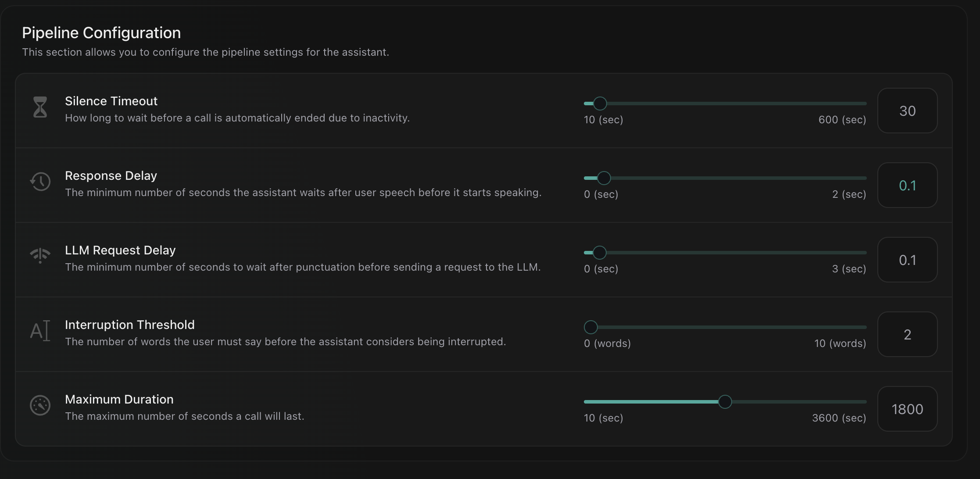
Task: Focus the Silence Timeout value field showing 30
Action: pos(907,111)
